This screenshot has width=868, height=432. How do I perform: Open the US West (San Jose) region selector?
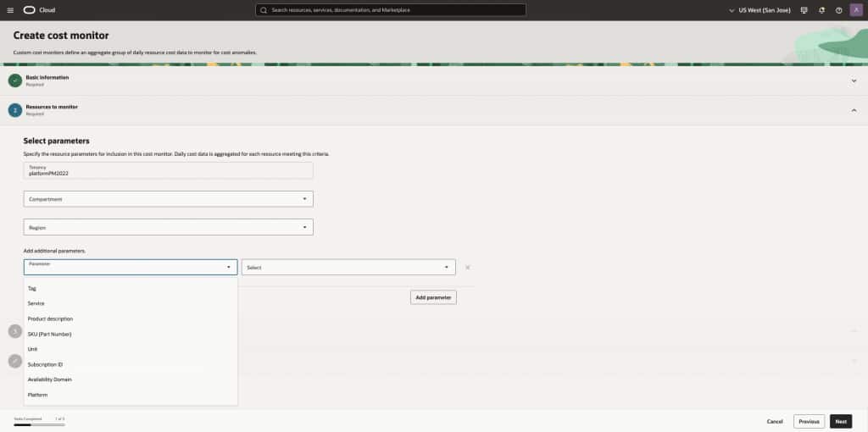pyautogui.click(x=760, y=10)
